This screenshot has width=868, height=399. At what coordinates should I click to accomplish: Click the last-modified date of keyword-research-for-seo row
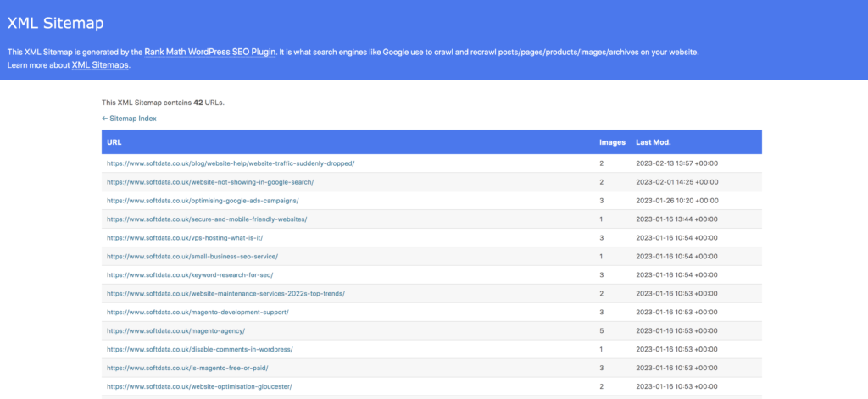pos(676,274)
